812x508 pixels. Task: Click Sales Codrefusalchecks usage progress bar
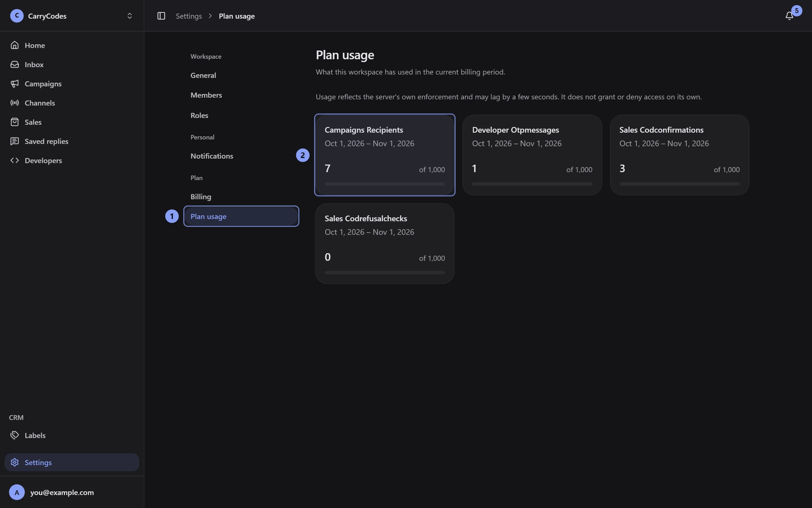coord(385,272)
